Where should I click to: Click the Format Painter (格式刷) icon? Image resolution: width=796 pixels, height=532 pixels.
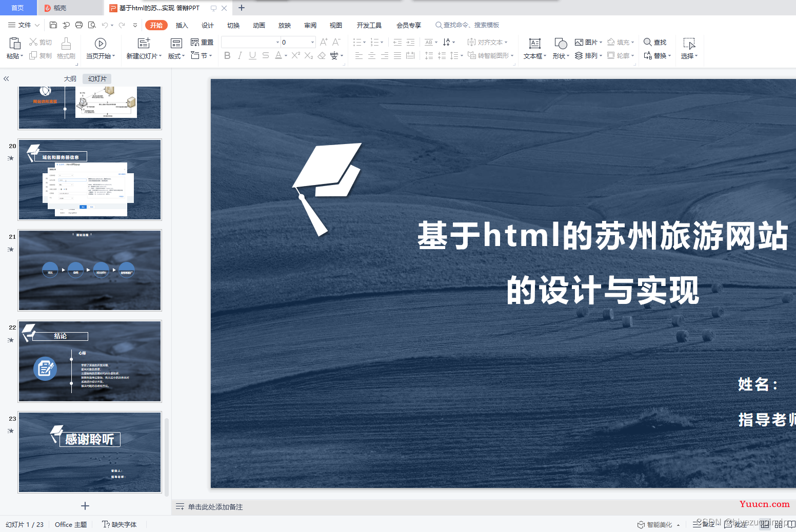pyautogui.click(x=66, y=44)
